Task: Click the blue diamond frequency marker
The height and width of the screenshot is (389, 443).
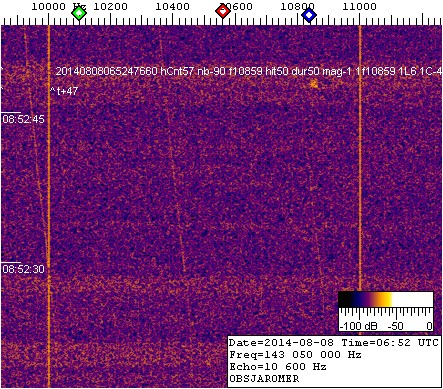Action: point(309,15)
